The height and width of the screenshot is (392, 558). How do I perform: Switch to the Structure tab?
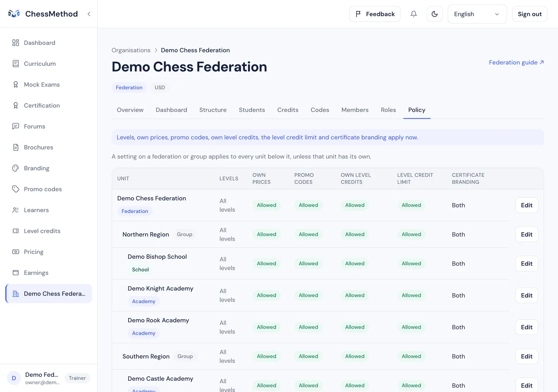pos(213,110)
